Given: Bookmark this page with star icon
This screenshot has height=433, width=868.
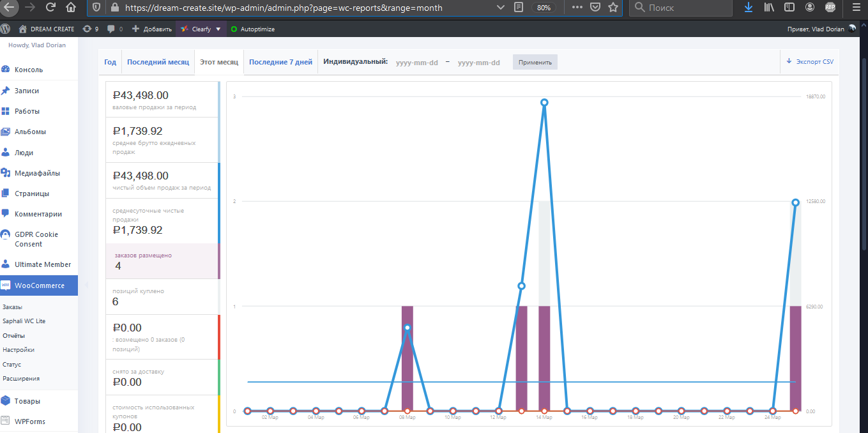Looking at the screenshot, I should [613, 8].
